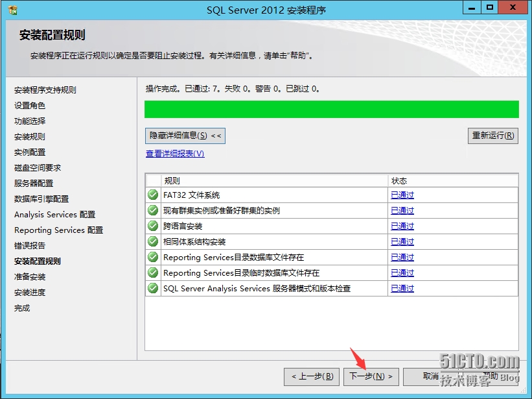Click the green check icon for FAT32 文件系统
Screen dimensions: 532x399
(153, 195)
